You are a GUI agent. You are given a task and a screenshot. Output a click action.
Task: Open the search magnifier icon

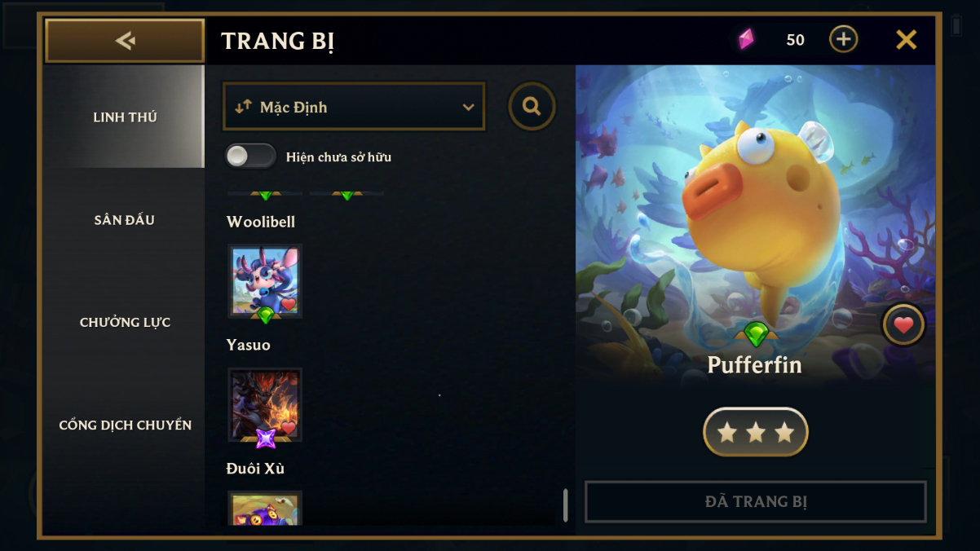(x=532, y=106)
